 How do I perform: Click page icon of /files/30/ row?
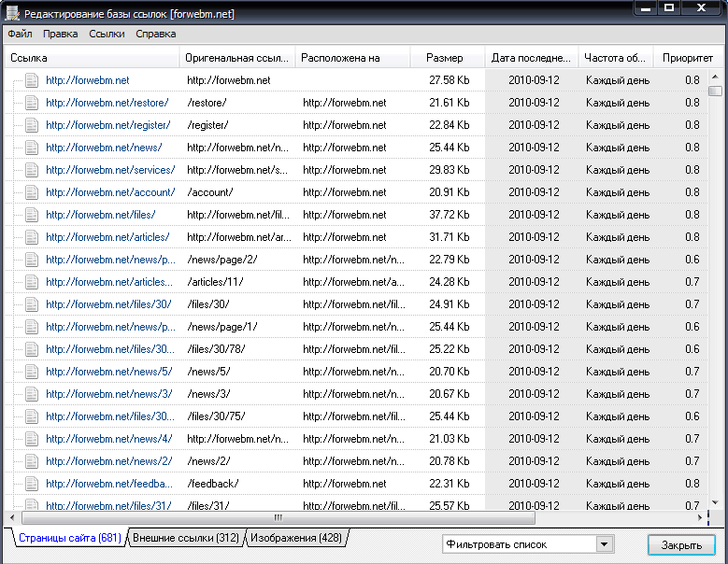[32, 304]
